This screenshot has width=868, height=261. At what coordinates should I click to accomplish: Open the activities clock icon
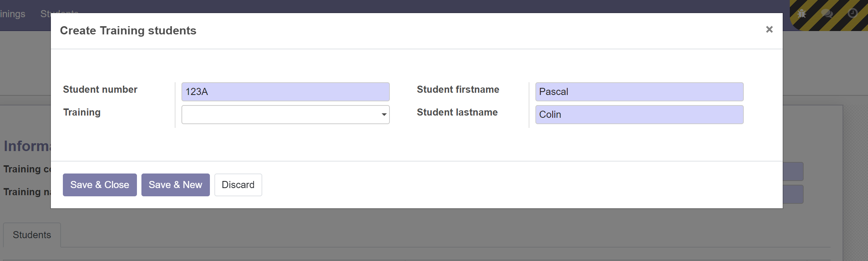853,13
